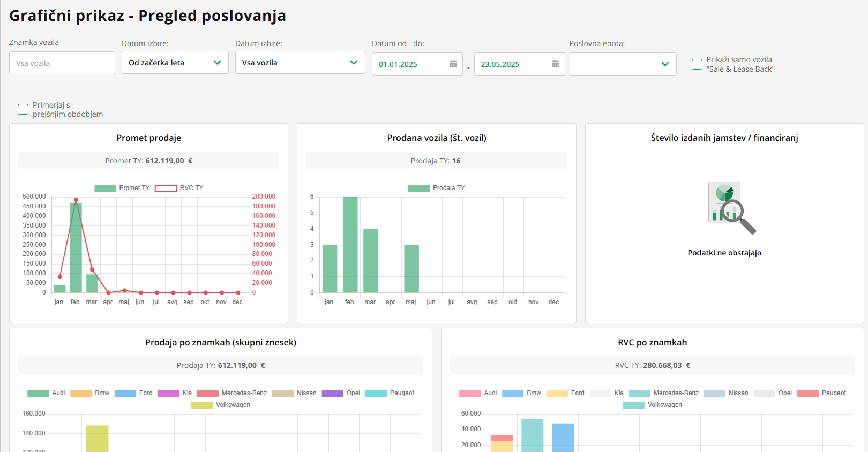Open the 'Vsa vozila' dropdown
This screenshot has height=452, width=868.
[x=300, y=63]
